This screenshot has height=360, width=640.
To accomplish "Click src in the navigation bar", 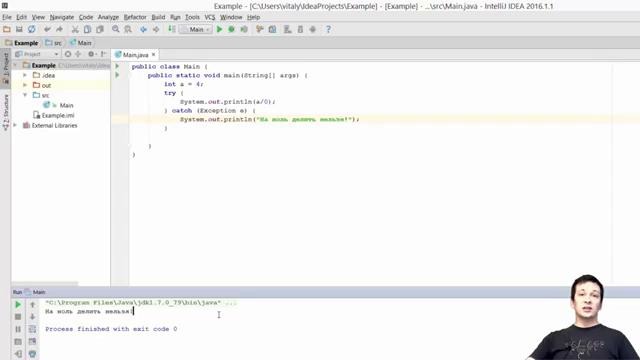I will click(x=54, y=43).
